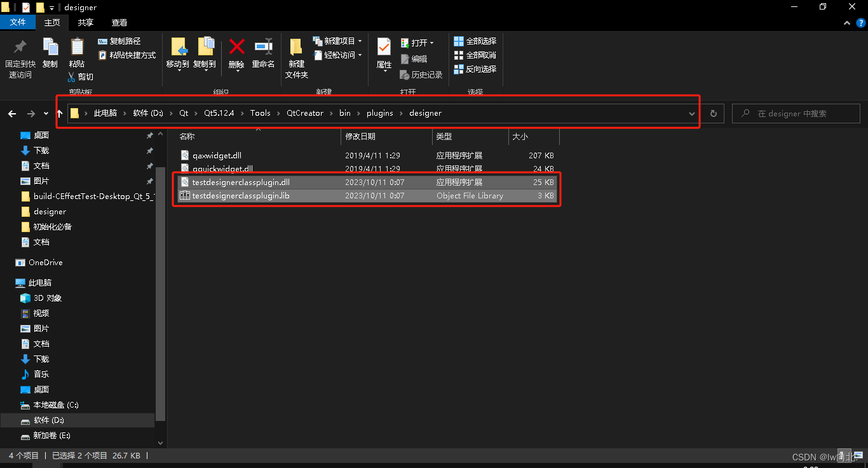Screen dimensions: 868x468
Task: Switch to the 共享 (Share) ribbon tab
Action: [x=86, y=22]
